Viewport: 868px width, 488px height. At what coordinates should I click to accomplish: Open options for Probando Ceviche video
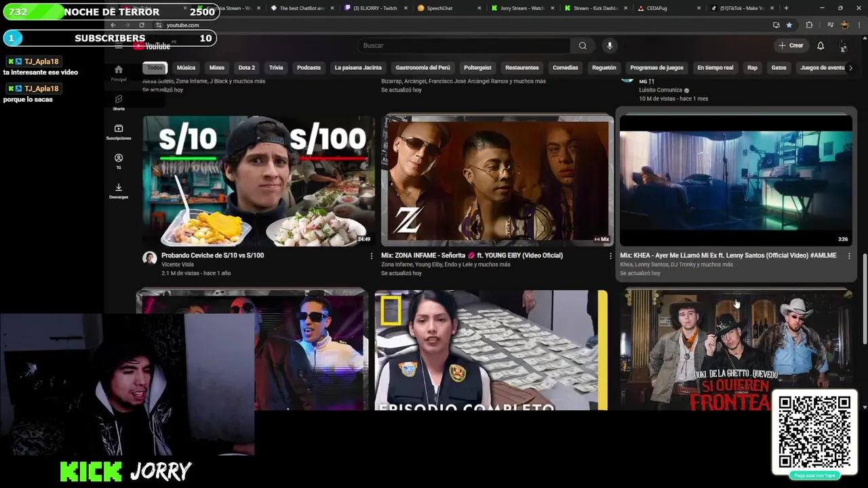[371, 256]
